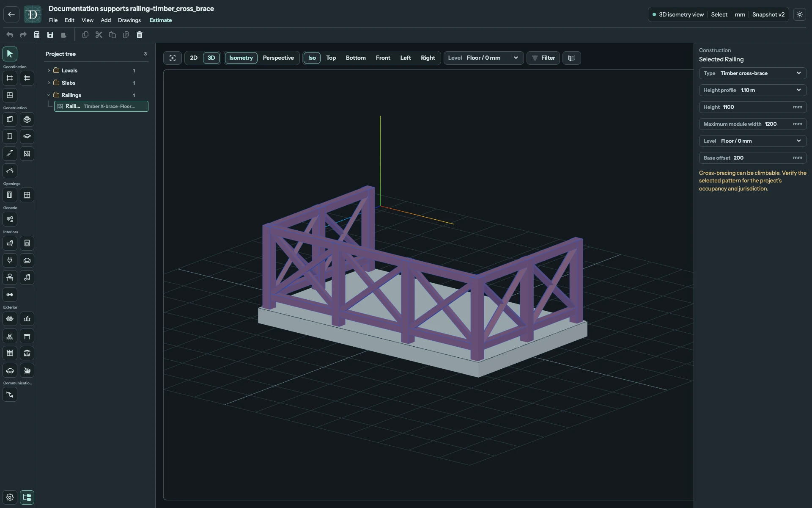The width and height of the screenshot is (812, 508).
Task: Click the zoom-to-fit view icon
Action: point(173,58)
